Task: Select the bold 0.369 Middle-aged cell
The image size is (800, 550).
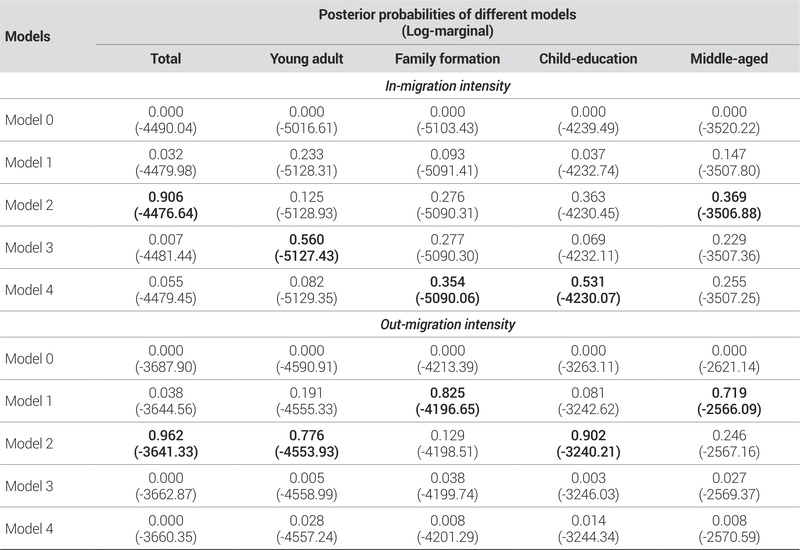Action: click(729, 198)
